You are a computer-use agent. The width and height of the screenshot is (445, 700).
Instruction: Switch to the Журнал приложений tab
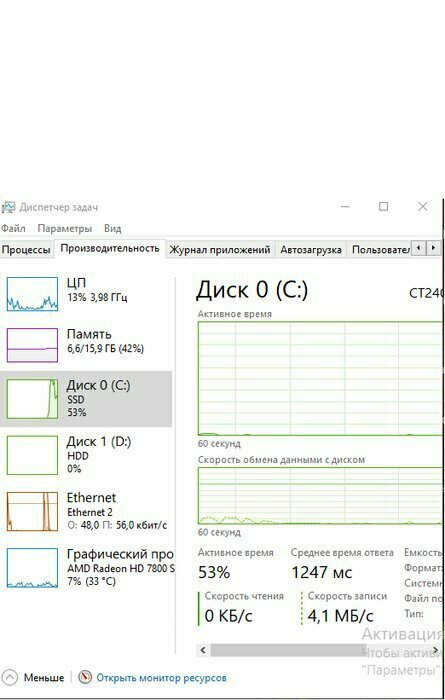click(220, 250)
